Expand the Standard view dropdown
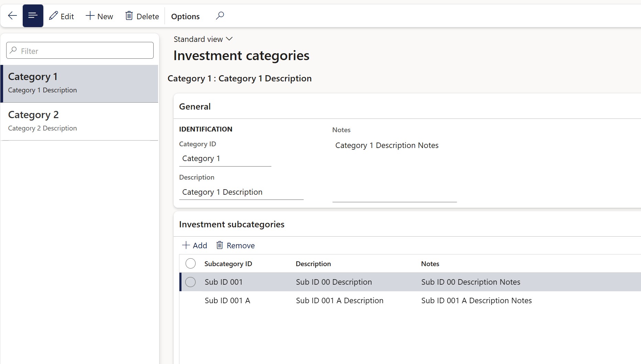This screenshot has width=641, height=364. [x=203, y=39]
